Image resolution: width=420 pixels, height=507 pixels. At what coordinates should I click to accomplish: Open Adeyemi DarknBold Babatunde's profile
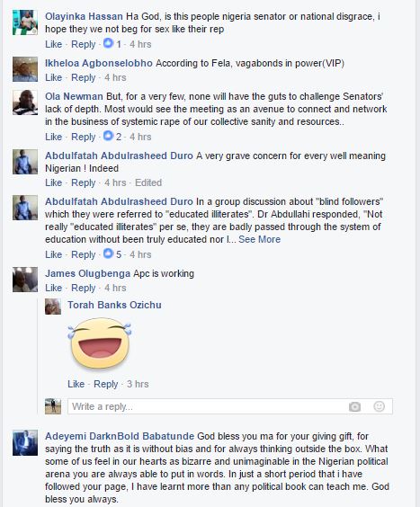[x=120, y=436]
